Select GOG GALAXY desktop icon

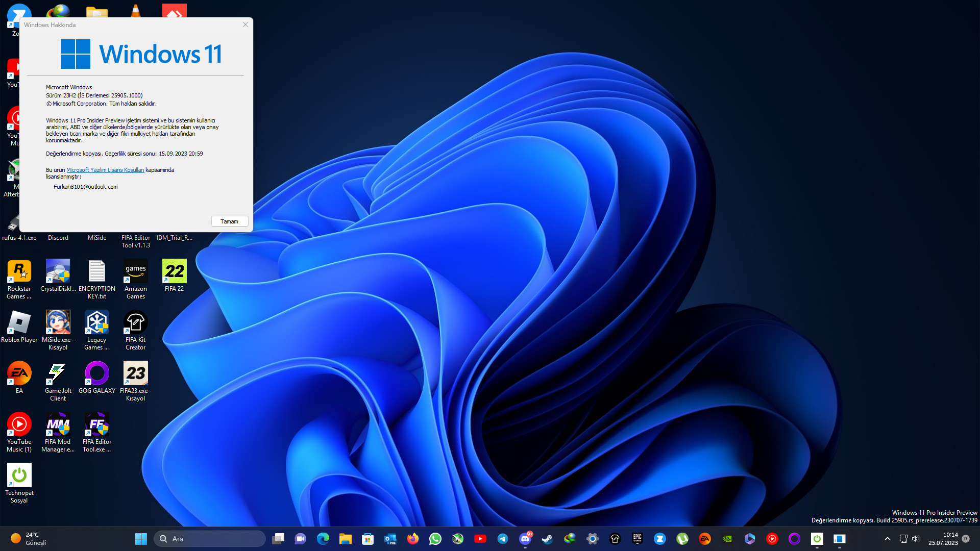point(96,374)
